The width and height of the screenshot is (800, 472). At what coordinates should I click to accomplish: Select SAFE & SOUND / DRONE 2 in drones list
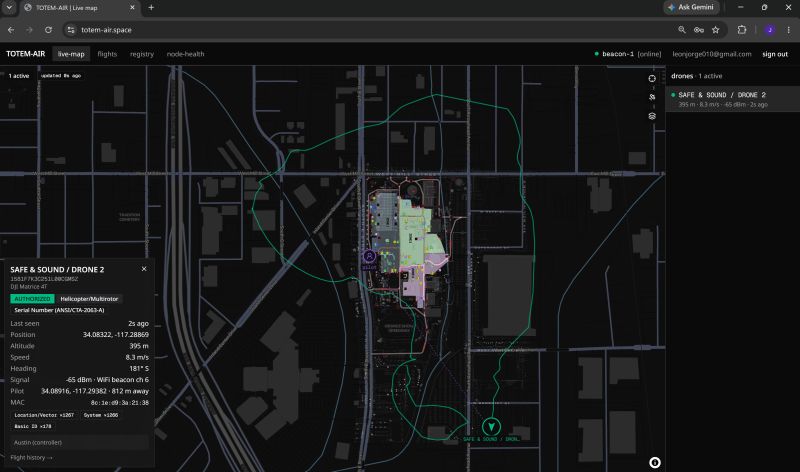coord(733,99)
